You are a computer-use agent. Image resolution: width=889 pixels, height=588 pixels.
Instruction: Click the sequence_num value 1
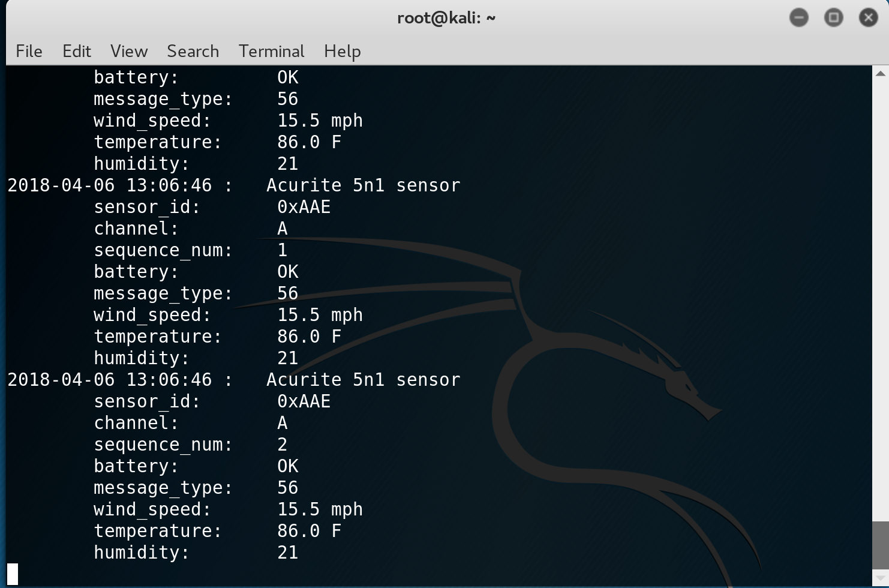tap(283, 250)
